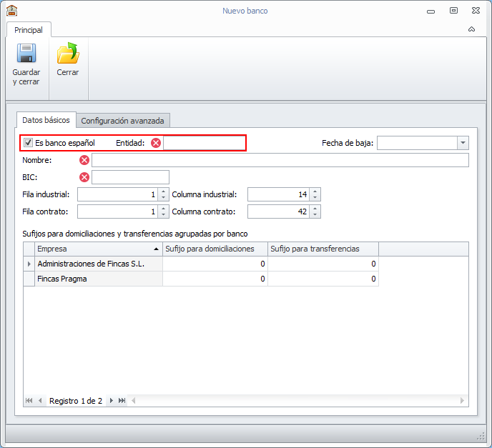Click the Guardar y cerrar save icon

click(26, 53)
